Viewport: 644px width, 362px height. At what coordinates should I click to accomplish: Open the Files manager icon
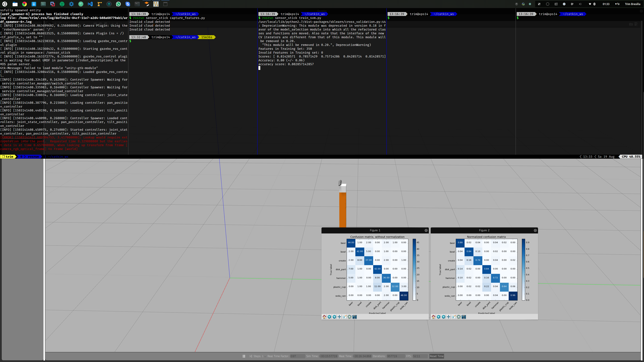15,4
